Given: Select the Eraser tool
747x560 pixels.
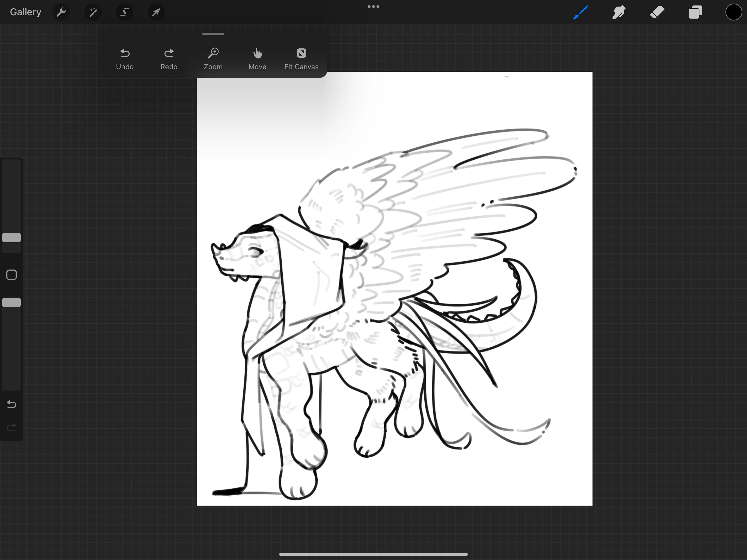Looking at the screenshot, I should (657, 12).
